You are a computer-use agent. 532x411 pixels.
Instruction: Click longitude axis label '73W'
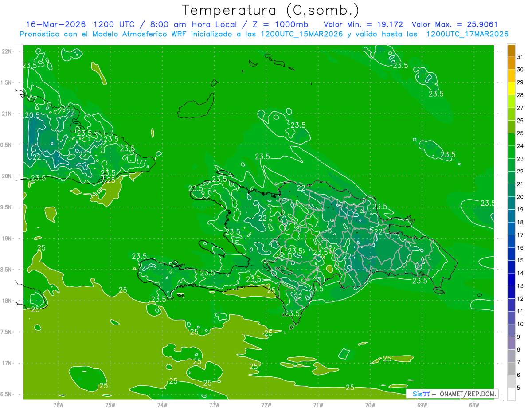pos(214,405)
